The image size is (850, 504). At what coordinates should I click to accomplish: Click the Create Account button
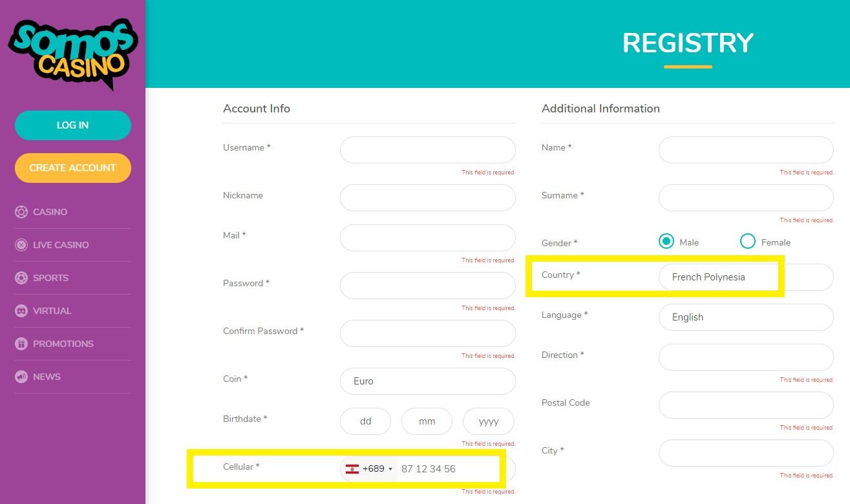[72, 168]
